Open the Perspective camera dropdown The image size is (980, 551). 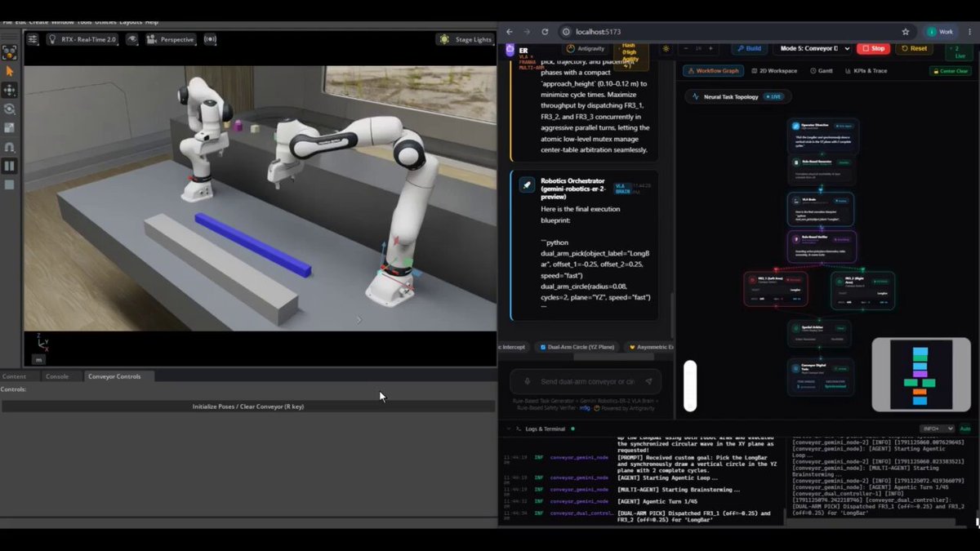171,39
